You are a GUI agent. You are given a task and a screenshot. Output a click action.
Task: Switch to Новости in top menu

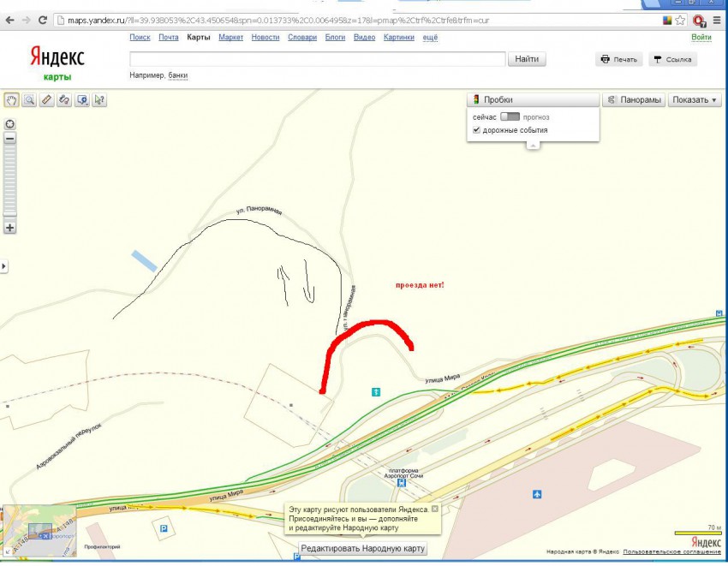coord(266,38)
